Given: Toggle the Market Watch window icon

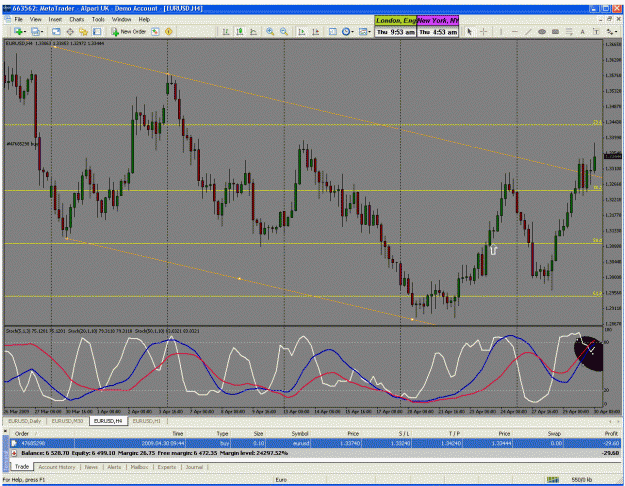Looking at the screenshot, I should (x=56, y=31).
